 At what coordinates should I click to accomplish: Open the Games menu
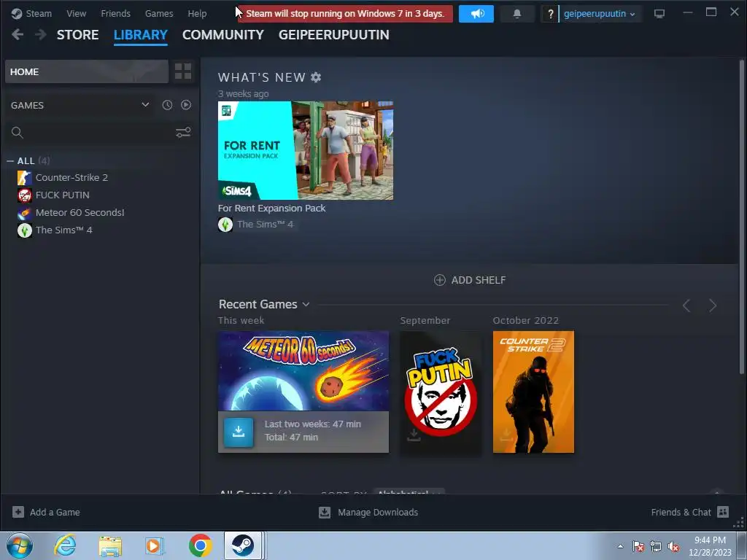[158, 13]
